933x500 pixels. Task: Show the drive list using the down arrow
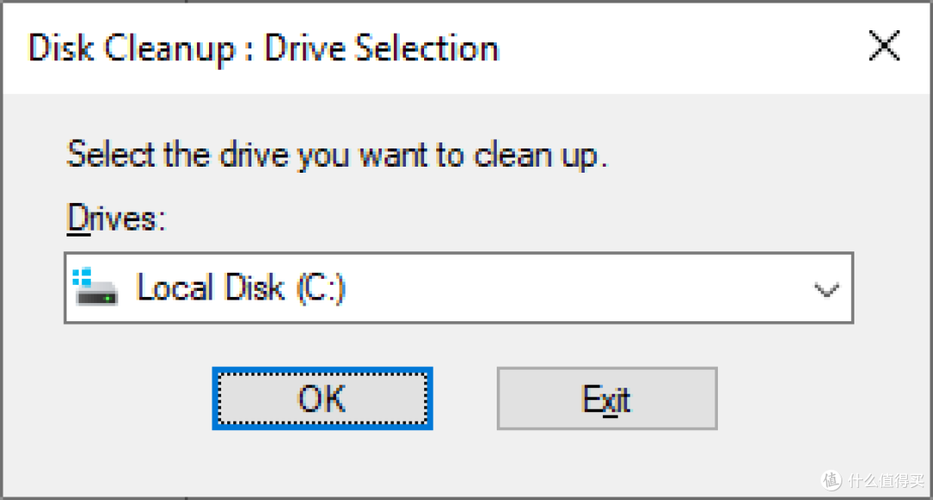(x=826, y=290)
